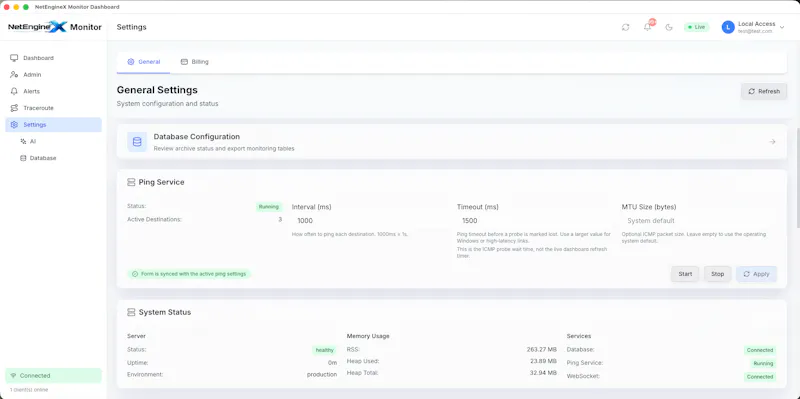Click the form synced check icon
800x399 pixels.
click(135, 274)
